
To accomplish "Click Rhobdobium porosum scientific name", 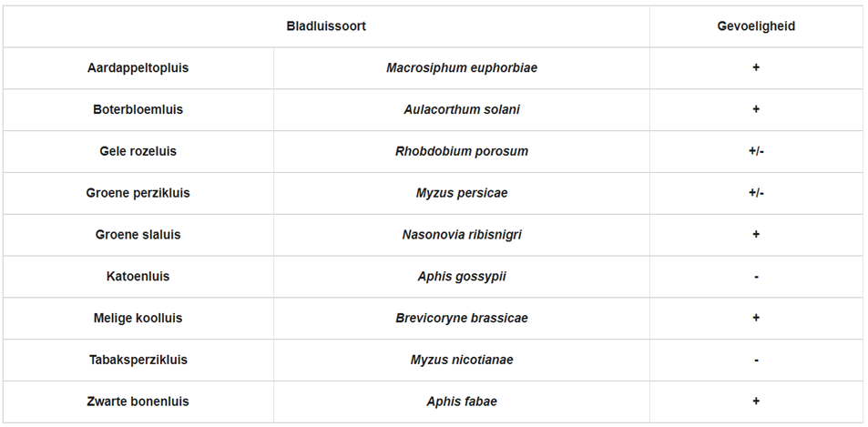I will point(462,151).
